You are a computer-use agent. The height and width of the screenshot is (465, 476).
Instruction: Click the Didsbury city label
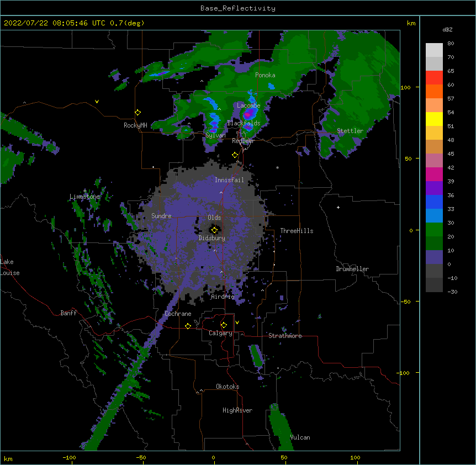[x=212, y=238]
